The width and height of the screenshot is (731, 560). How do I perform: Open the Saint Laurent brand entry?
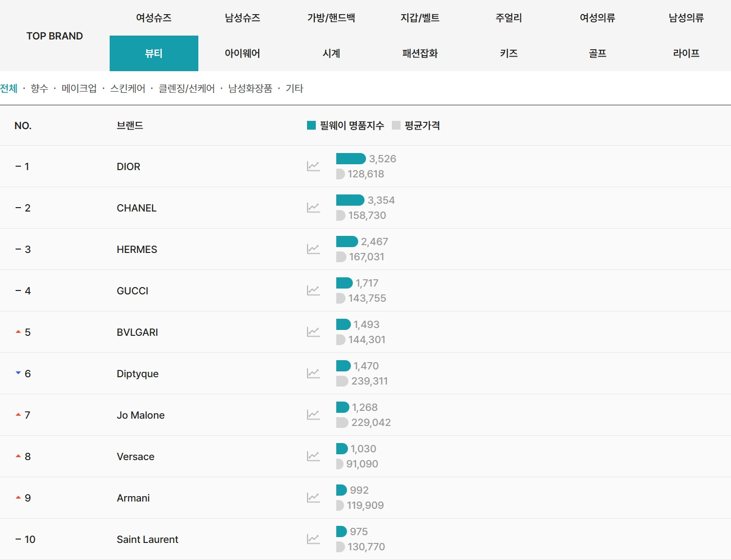[148, 540]
